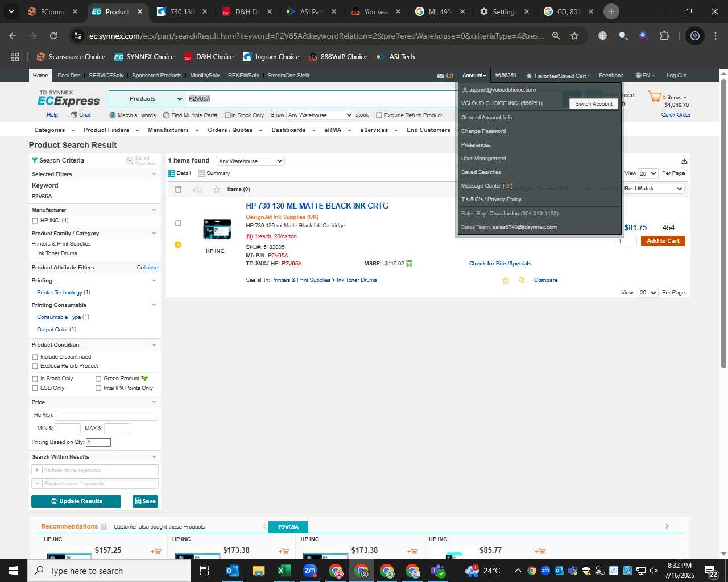The height and width of the screenshot is (582, 728).
Task: Click add-to-cart icon beside $85.77 recommendation
Action: [x=540, y=551]
